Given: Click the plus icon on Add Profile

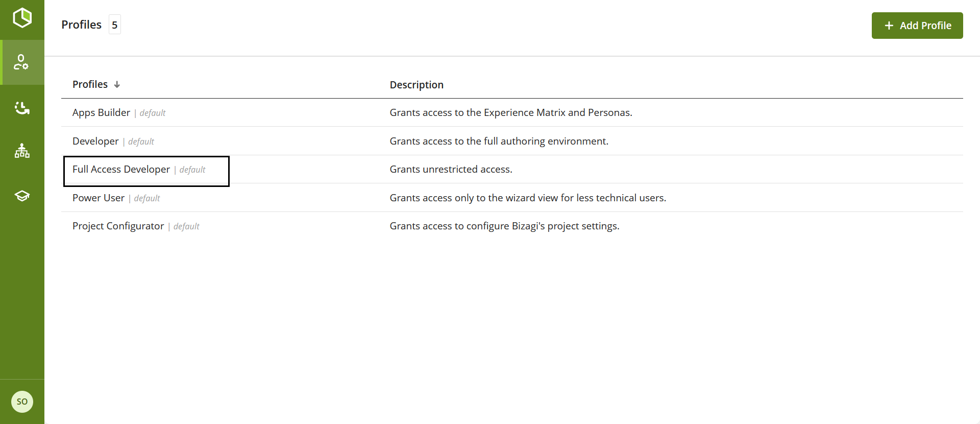Looking at the screenshot, I should pyautogui.click(x=889, y=26).
